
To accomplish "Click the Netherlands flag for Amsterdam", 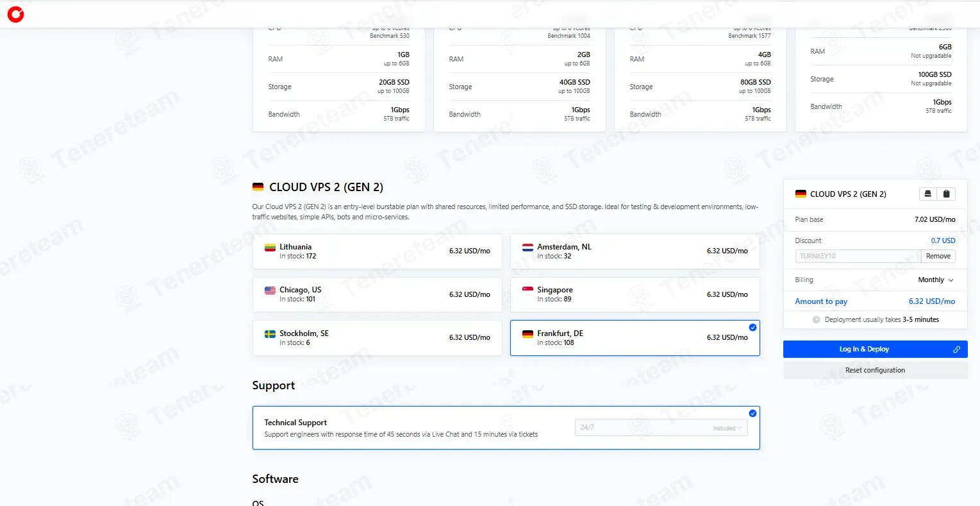I will pos(527,247).
